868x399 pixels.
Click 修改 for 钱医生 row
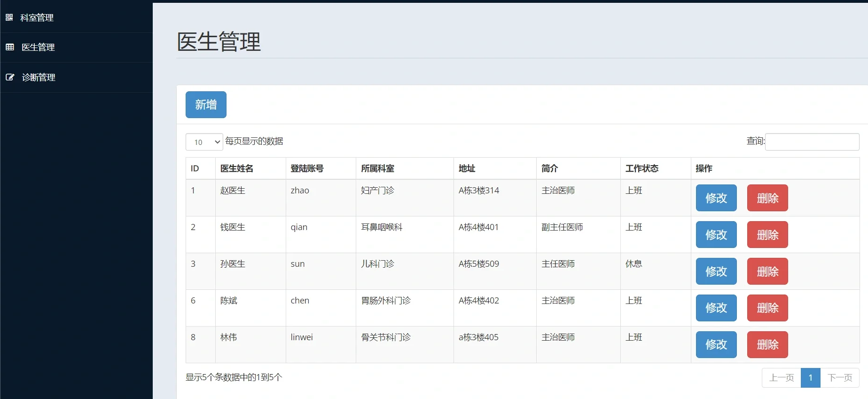tap(716, 235)
